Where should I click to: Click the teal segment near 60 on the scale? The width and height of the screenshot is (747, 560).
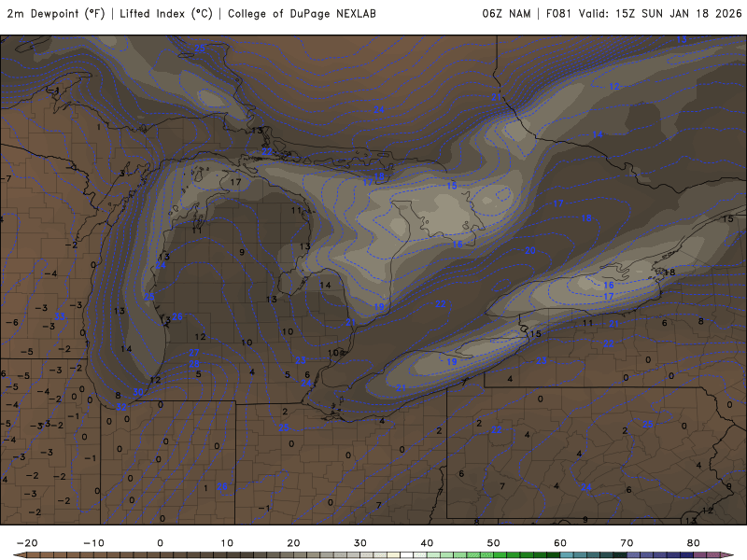567,555
